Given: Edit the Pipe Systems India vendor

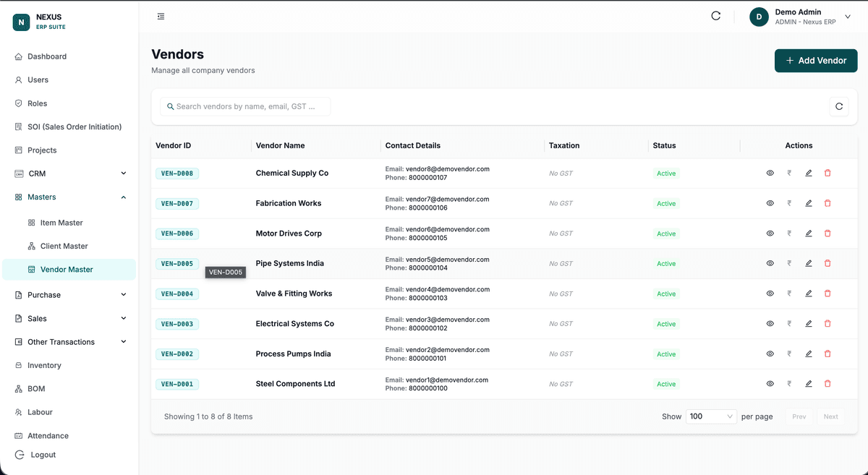Looking at the screenshot, I should tap(809, 263).
